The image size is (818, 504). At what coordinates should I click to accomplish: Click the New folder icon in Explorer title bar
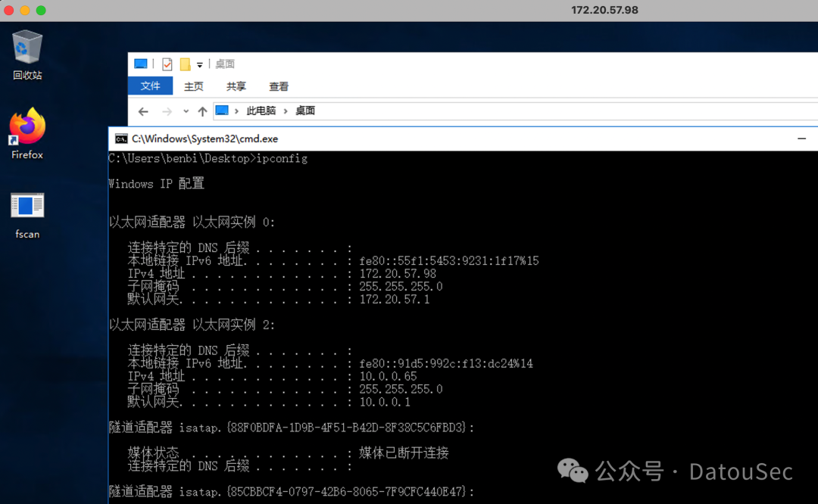point(186,64)
